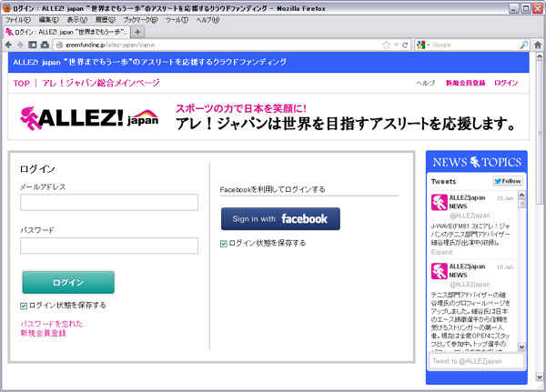This screenshot has width=546, height=392.
Task: Expand the first tweet
Action: point(441,252)
